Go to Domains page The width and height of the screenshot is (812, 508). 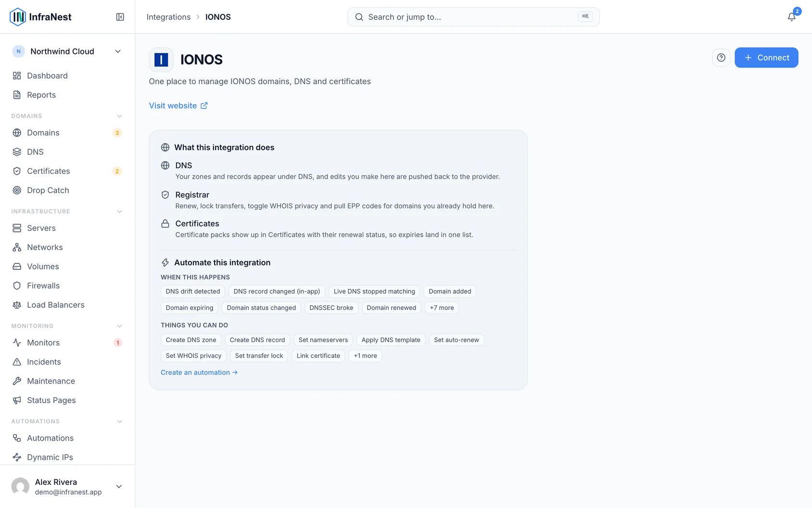click(67, 132)
